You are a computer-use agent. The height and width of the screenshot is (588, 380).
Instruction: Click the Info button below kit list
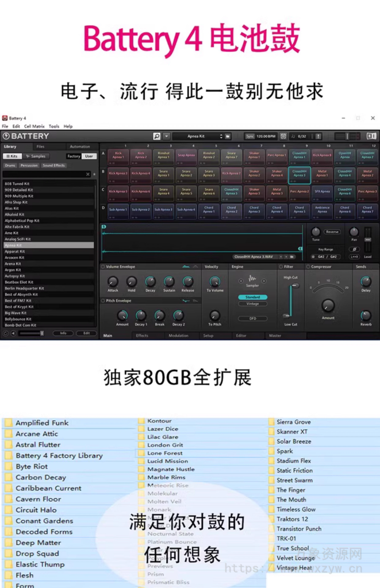pyautogui.click(x=63, y=333)
